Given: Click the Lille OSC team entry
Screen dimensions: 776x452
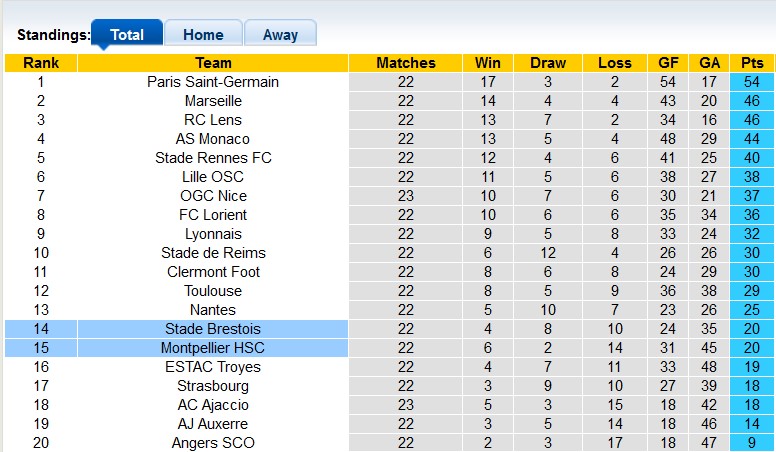Looking at the screenshot, I should pos(213,177).
